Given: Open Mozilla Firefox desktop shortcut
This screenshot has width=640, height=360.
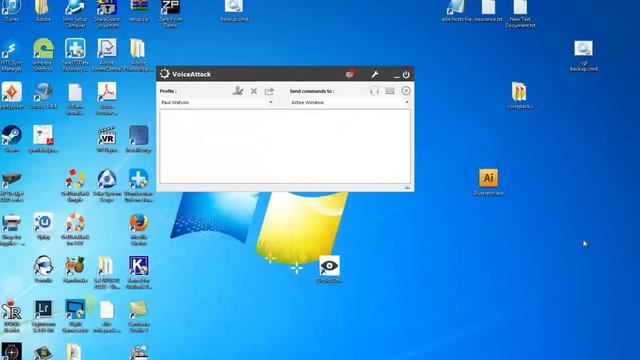Looking at the screenshot, I should (x=139, y=229).
